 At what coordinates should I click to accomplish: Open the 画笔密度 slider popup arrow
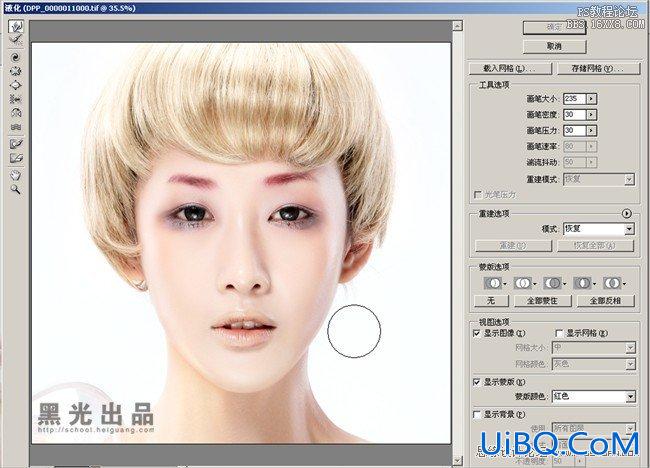click(x=592, y=114)
